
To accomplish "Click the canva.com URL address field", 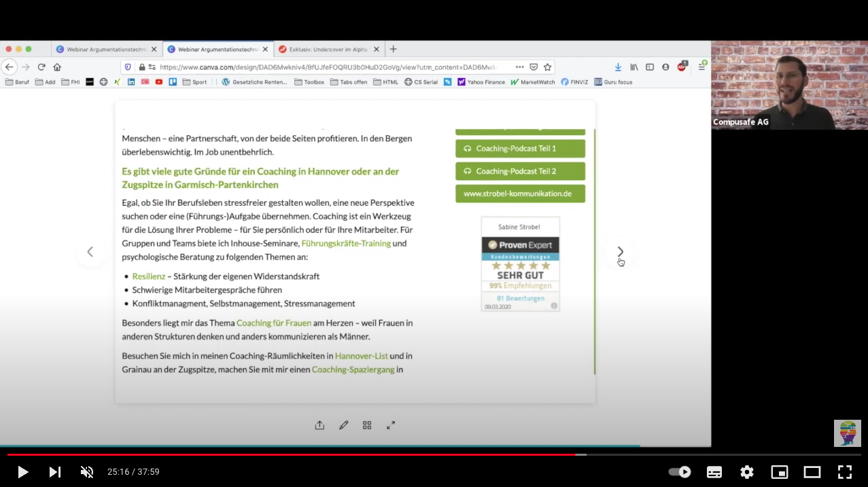I will (330, 67).
